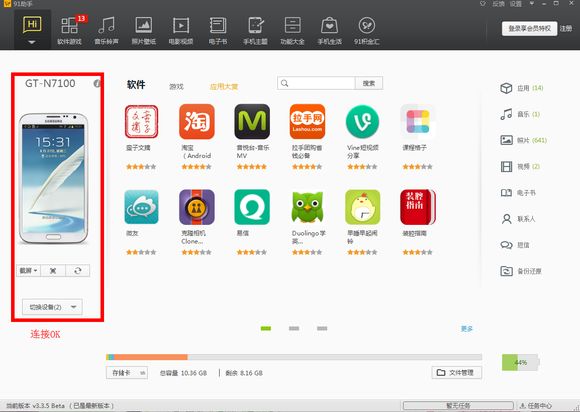This screenshot has height=412, width=580.
Task: Click the heart favorite icon in title bar
Action: tap(483, 4)
